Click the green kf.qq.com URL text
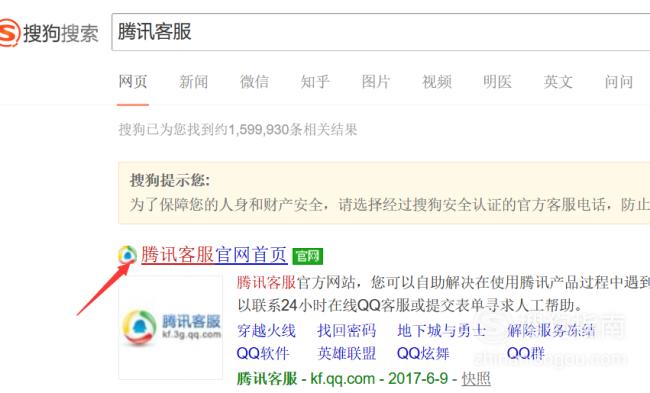The width and height of the screenshot is (650, 393). (x=342, y=378)
